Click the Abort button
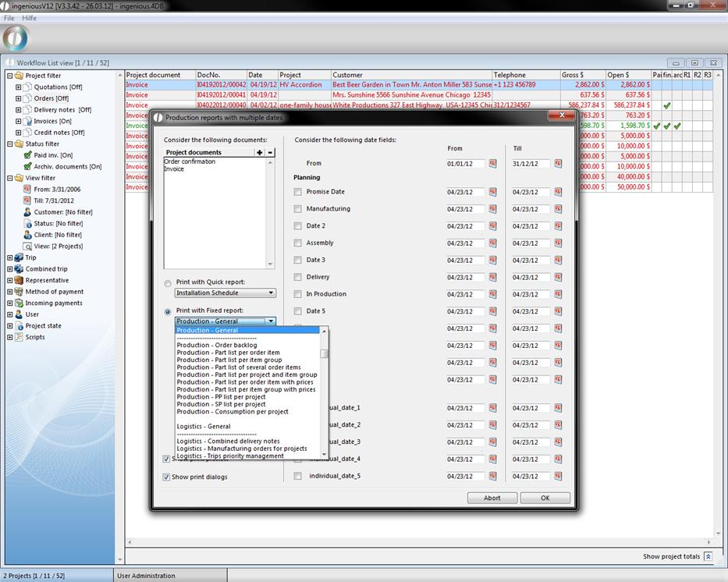This screenshot has height=582, width=728. [492, 498]
